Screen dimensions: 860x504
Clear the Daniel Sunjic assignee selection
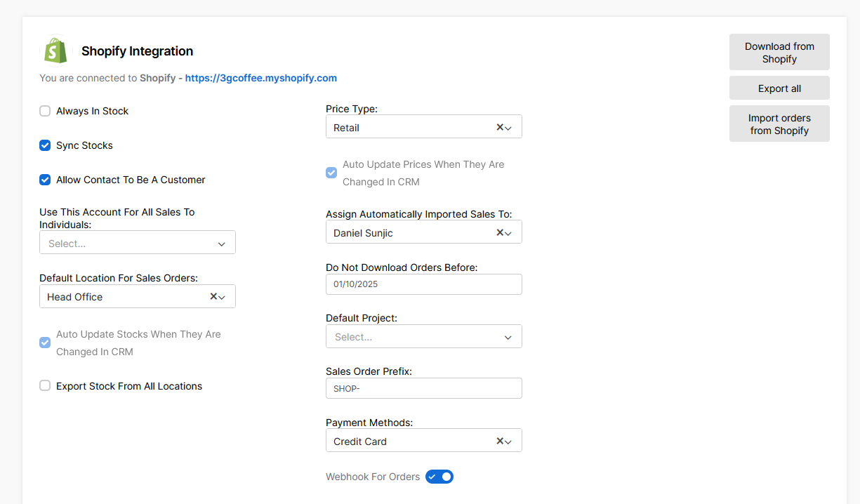point(500,232)
